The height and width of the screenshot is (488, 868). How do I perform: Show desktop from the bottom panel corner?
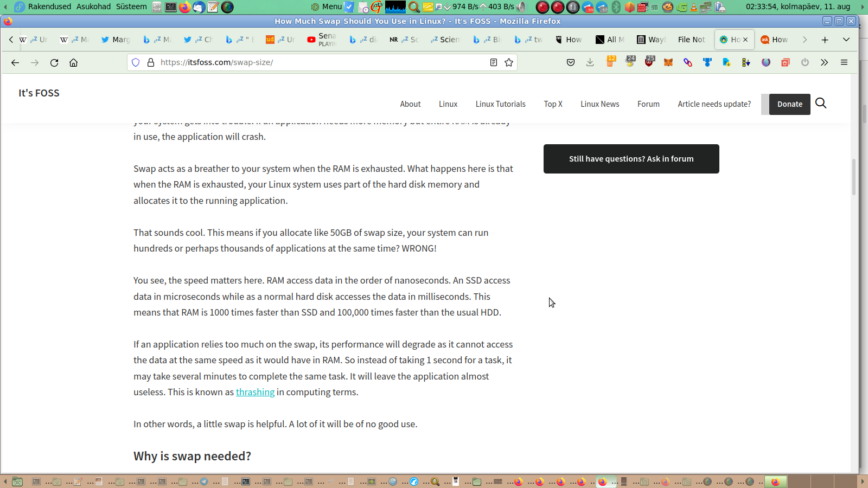[x=17, y=481]
